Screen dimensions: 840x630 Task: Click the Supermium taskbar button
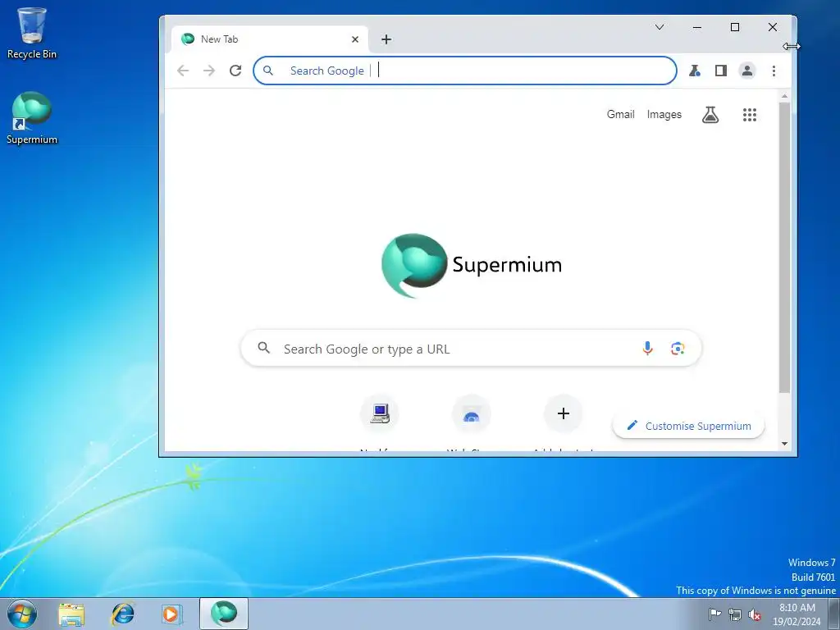pyautogui.click(x=224, y=614)
